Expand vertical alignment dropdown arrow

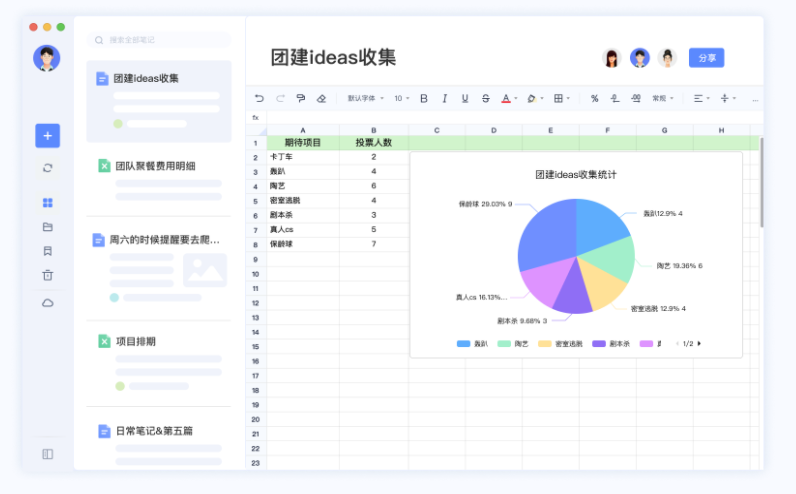pos(735,98)
